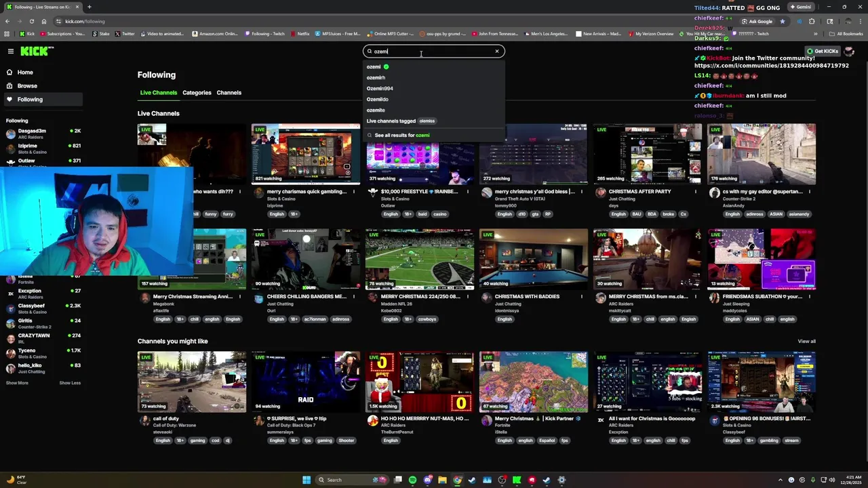Open options for 'CHRISTMAS AFTER PARTY' stream
Screen dimensions: 868x488
click(695, 192)
